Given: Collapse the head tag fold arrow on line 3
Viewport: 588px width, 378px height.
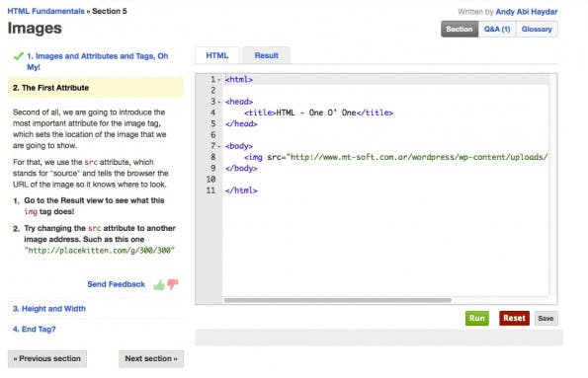Looking at the screenshot, I should 219,102.
